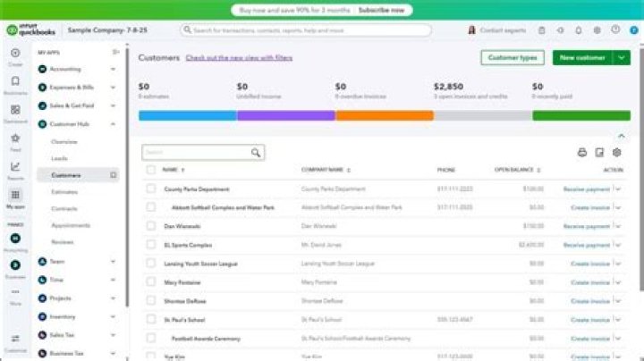Open the More dots icon in rail
The width and height of the screenshot is (644, 361).
point(15,292)
